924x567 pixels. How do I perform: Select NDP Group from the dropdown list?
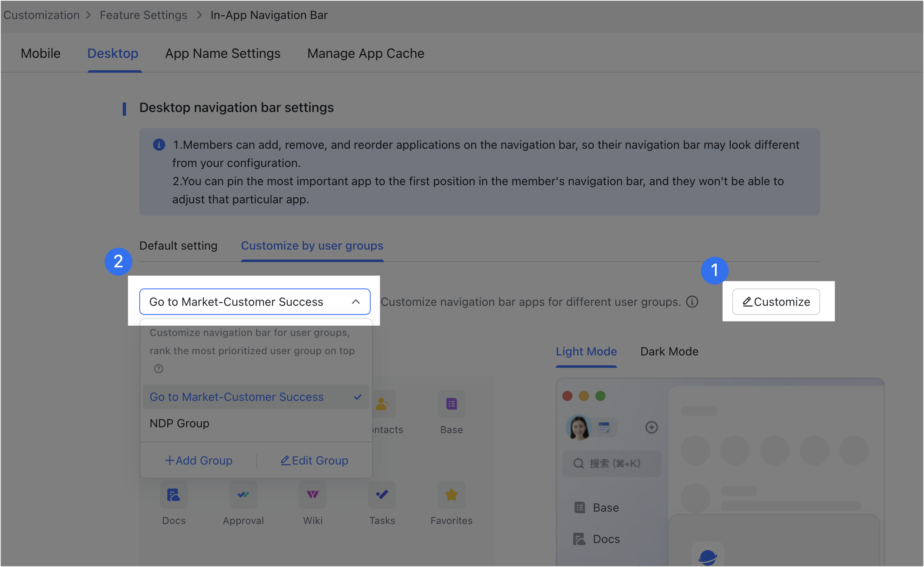179,423
